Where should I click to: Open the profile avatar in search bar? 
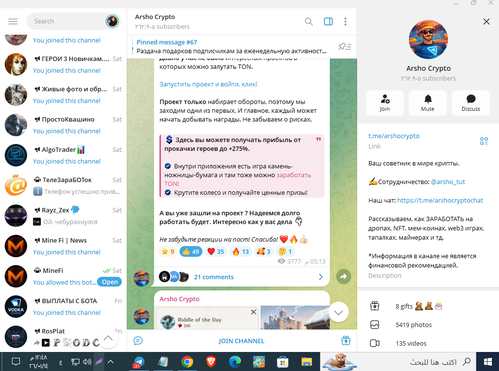112,21
